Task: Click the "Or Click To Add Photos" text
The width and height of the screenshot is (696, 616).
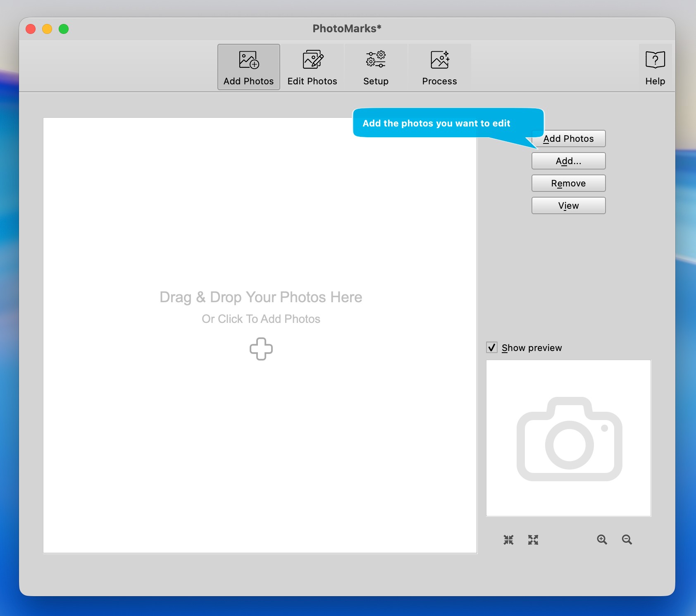Action: click(x=261, y=319)
